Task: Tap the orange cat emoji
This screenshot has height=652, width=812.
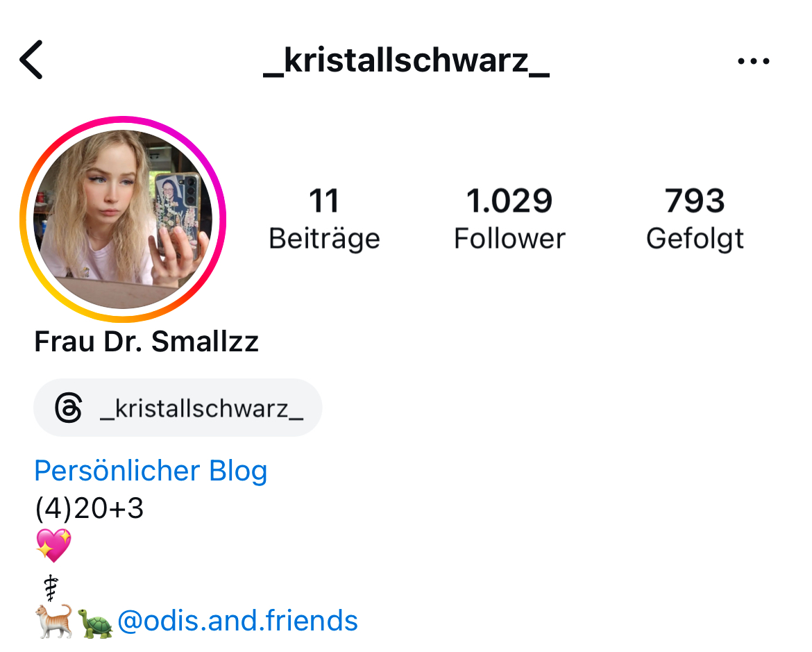Action: point(54,621)
